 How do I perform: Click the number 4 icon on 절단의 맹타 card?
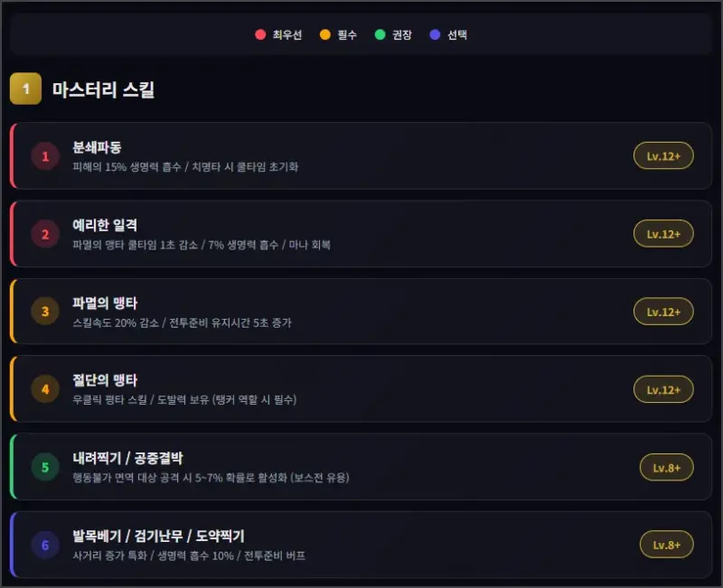(44, 389)
